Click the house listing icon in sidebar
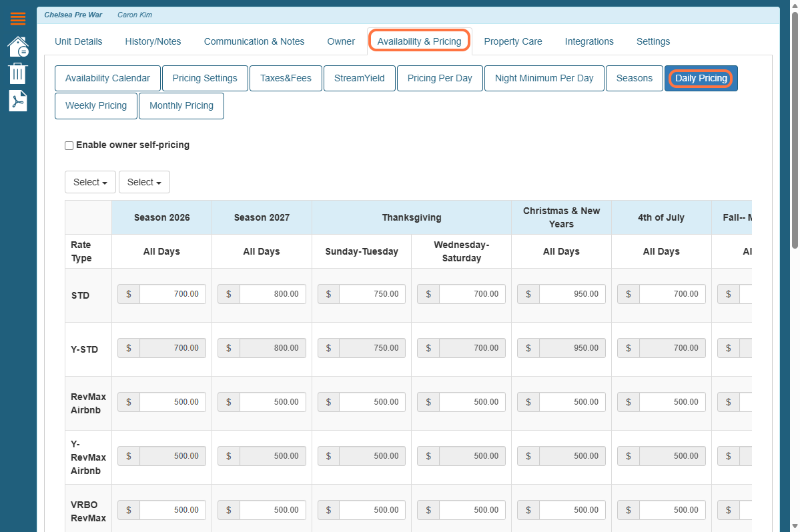 (x=18, y=47)
